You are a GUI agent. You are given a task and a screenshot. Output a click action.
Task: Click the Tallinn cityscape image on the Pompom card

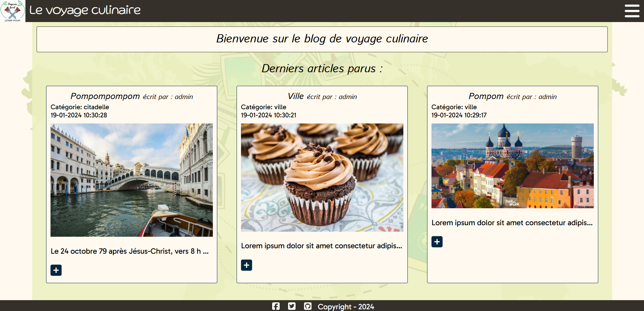512,166
